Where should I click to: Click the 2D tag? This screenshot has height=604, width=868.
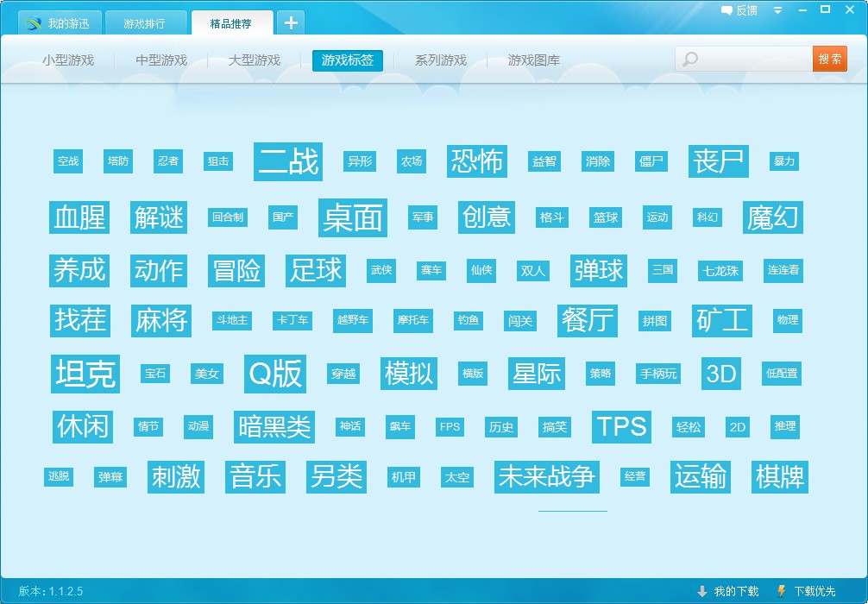[738, 427]
